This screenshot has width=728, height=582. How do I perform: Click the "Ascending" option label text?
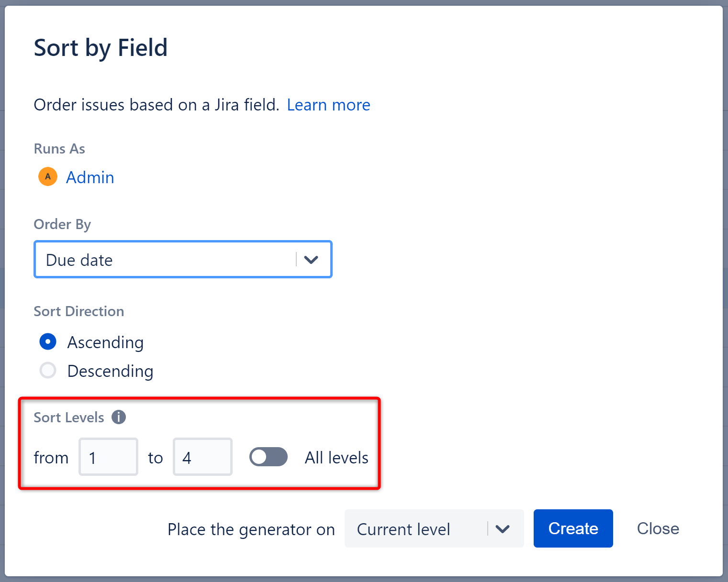pos(105,342)
